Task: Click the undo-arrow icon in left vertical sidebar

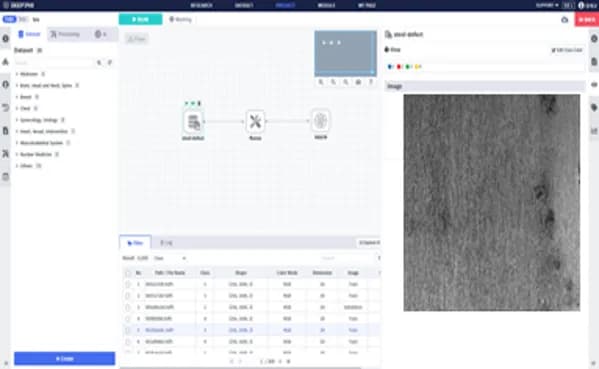Action: [5, 108]
